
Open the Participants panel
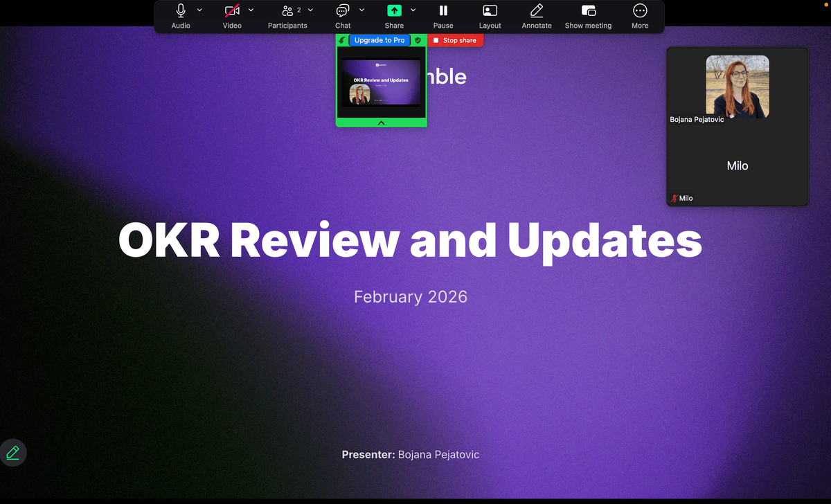[287, 11]
